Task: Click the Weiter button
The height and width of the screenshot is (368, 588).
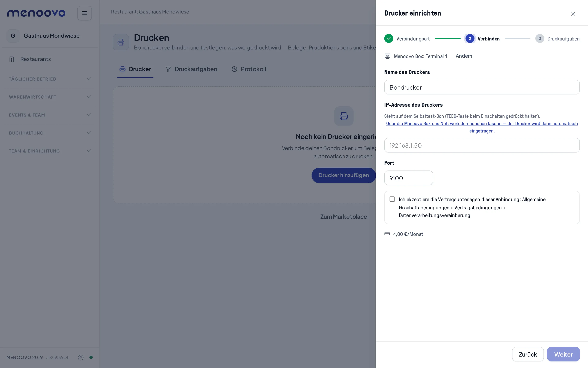Action: click(563, 354)
